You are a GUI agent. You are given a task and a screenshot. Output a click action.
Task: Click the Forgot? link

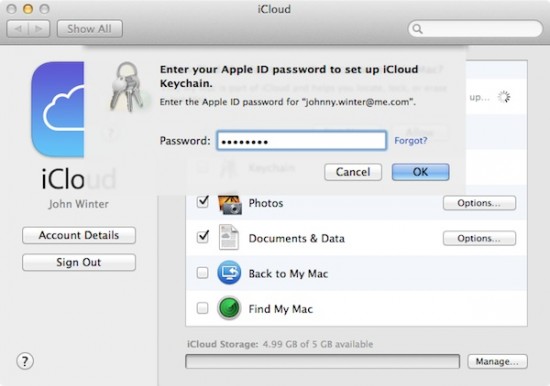coord(410,141)
